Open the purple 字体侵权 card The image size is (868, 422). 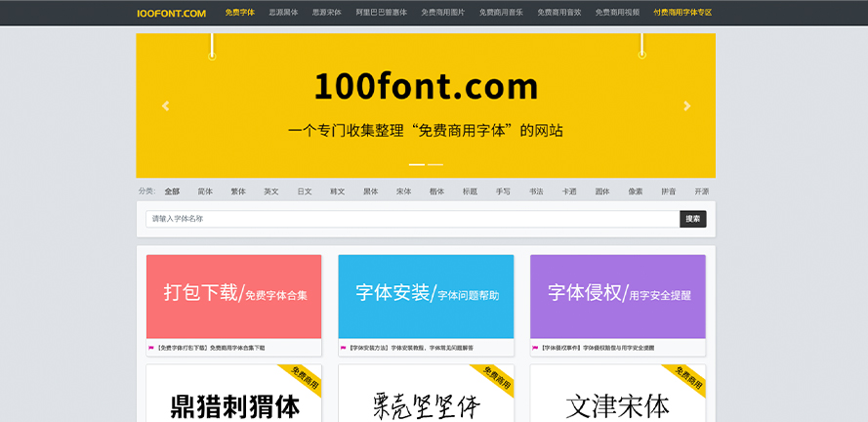click(618, 296)
